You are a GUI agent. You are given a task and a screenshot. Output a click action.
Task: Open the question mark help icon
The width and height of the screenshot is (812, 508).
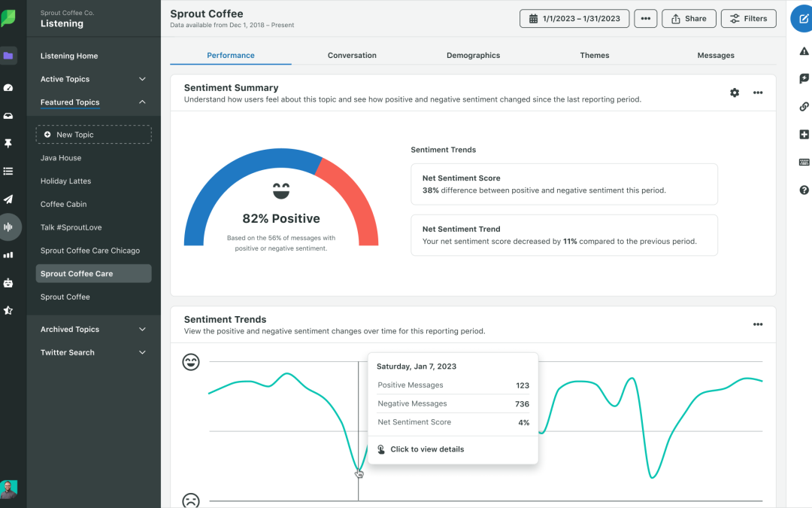click(804, 190)
